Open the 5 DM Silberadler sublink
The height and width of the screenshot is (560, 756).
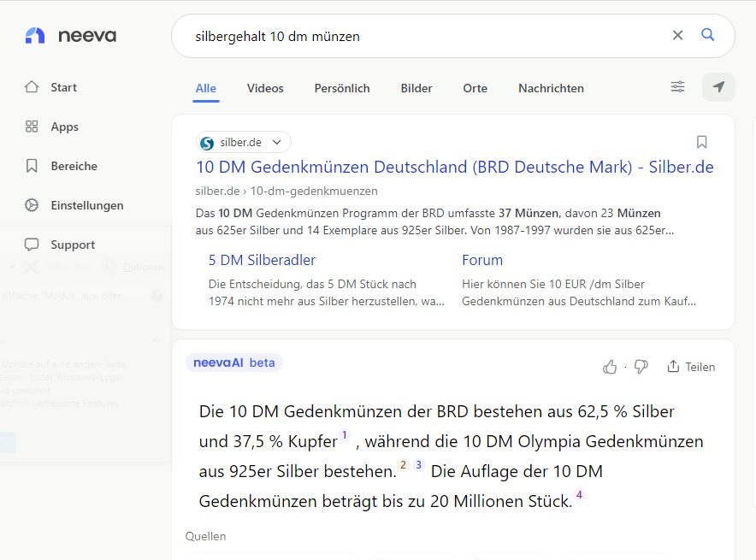coord(262,260)
